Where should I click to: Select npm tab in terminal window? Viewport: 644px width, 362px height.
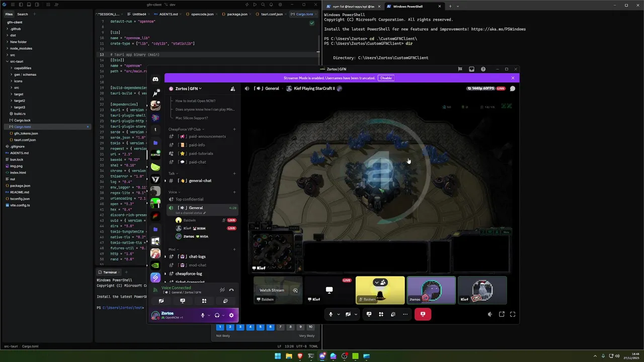coord(353,7)
